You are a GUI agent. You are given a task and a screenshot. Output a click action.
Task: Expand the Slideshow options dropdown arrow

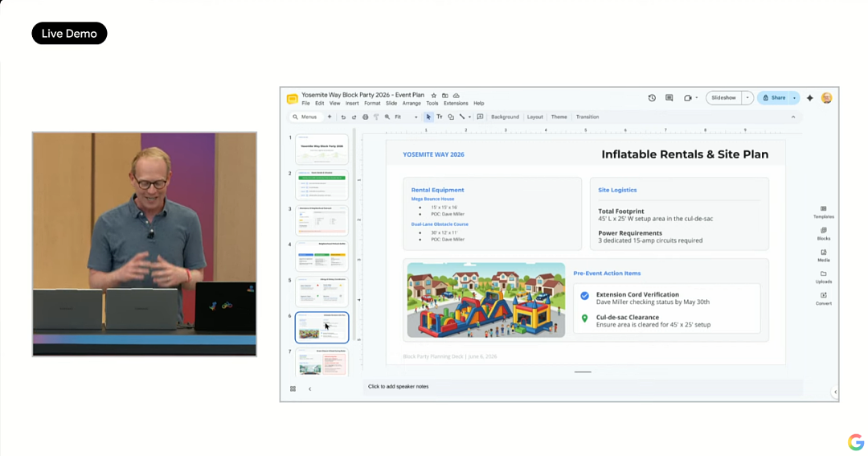click(747, 98)
